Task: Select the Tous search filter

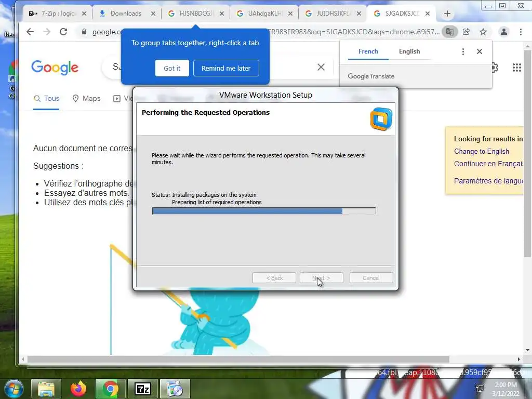Action: 46,98
